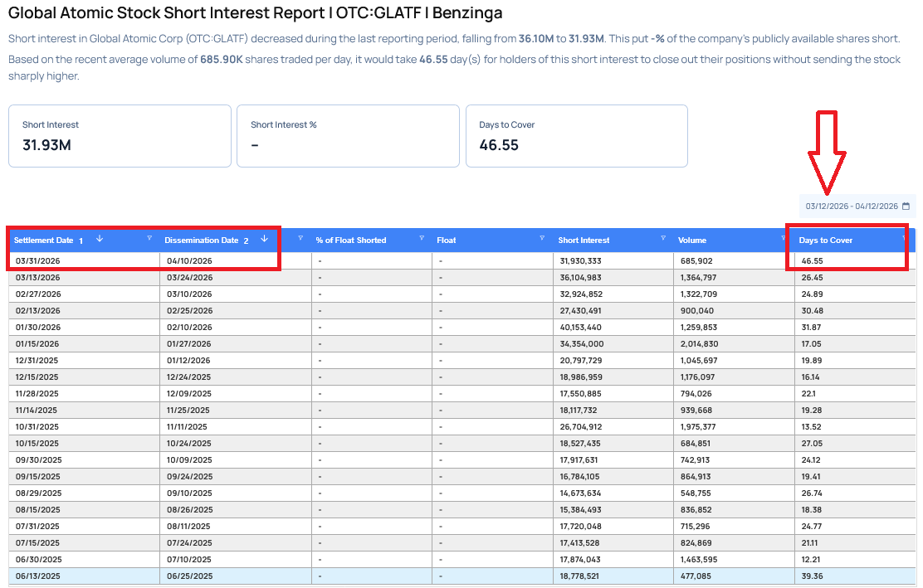Image resolution: width=923 pixels, height=588 pixels.
Task: Click short interest value 31,930,333
Action: 581,260
